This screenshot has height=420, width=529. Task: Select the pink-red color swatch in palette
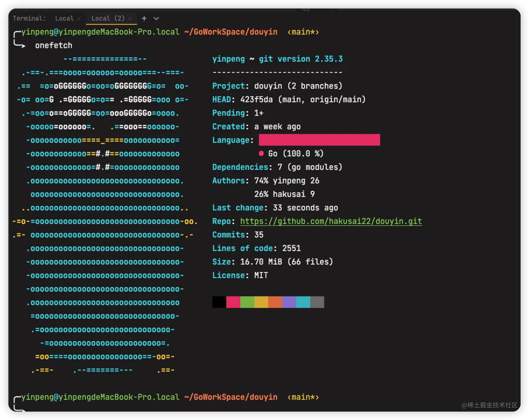pos(233,302)
